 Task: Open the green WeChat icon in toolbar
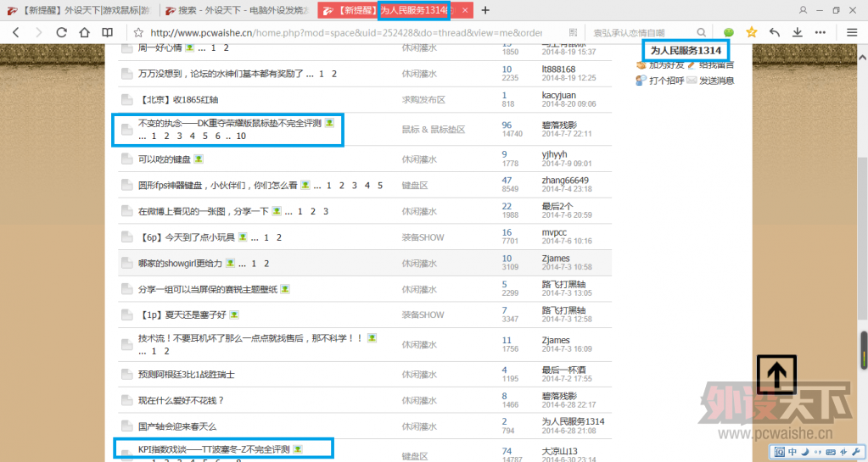pyautogui.click(x=729, y=33)
